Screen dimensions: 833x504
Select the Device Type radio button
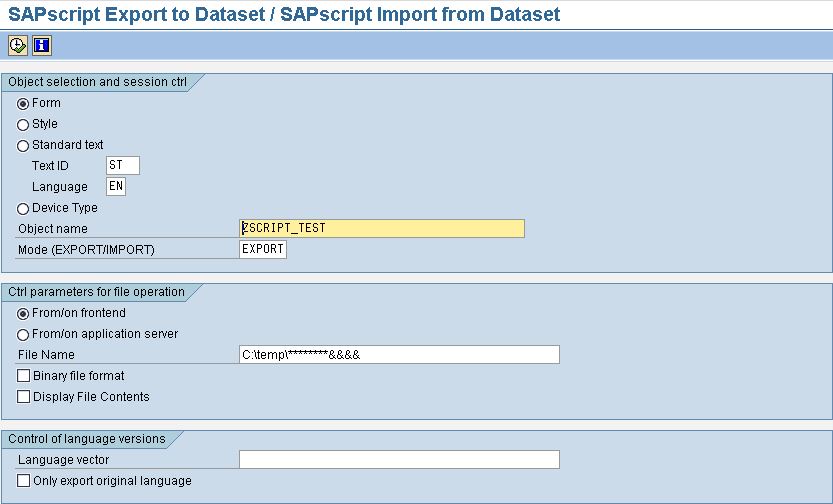(23, 209)
